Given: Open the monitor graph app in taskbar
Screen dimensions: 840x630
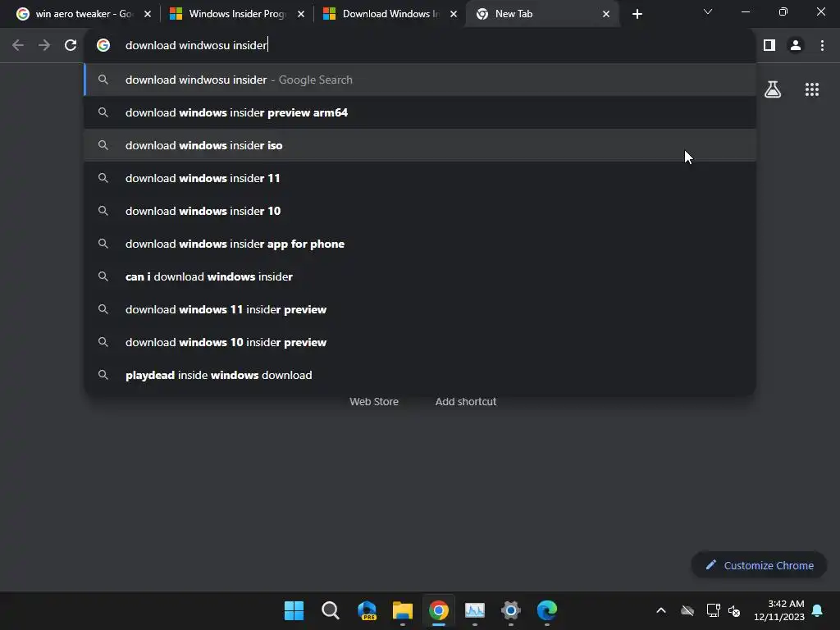Looking at the screenshot, I should tap(475, 610).
